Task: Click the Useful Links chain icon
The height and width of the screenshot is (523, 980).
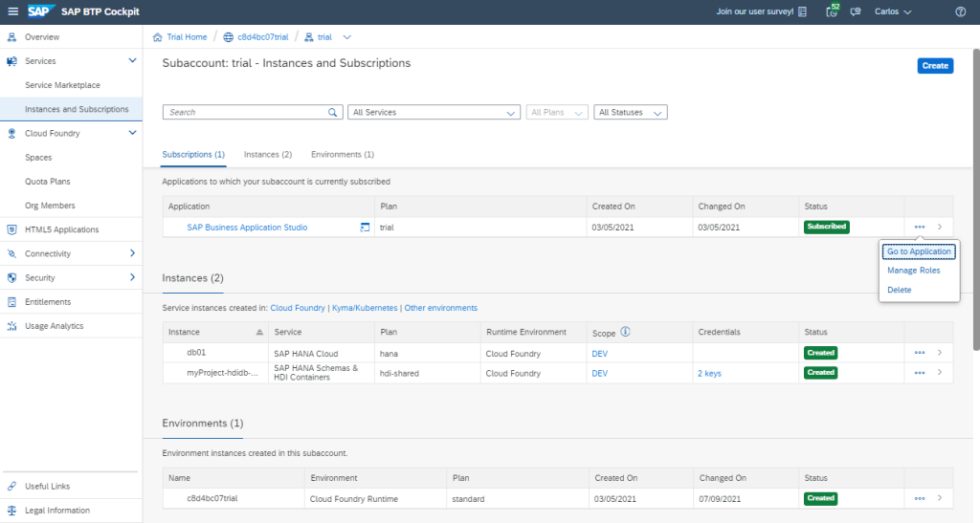Action: pyautogui.click(x=11, y=486)
